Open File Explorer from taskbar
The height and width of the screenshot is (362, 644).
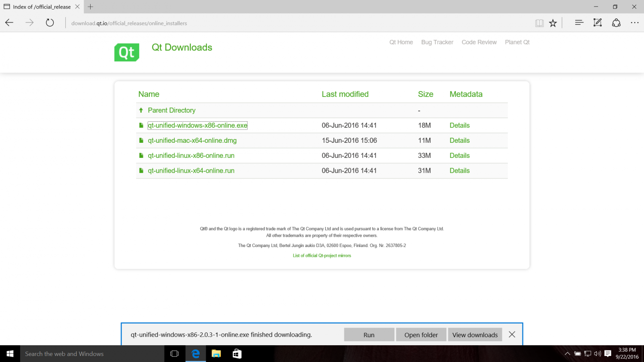[x=216, y=354]
